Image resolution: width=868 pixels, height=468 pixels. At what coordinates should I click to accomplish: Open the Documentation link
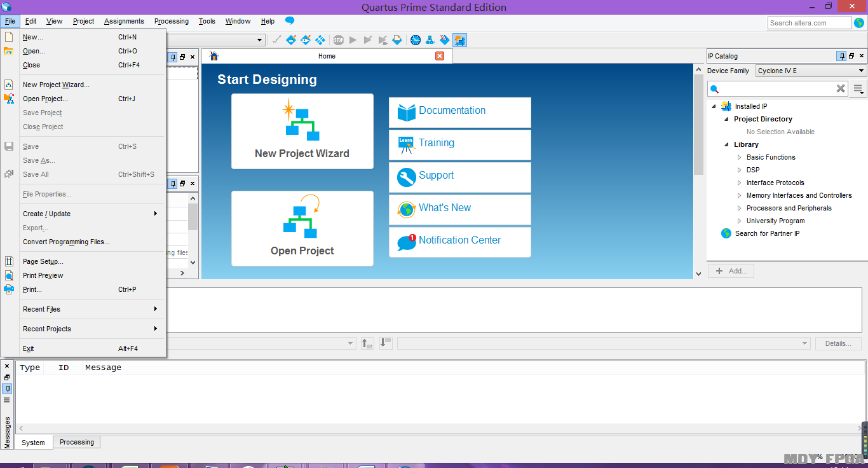(x=460, y=112)
